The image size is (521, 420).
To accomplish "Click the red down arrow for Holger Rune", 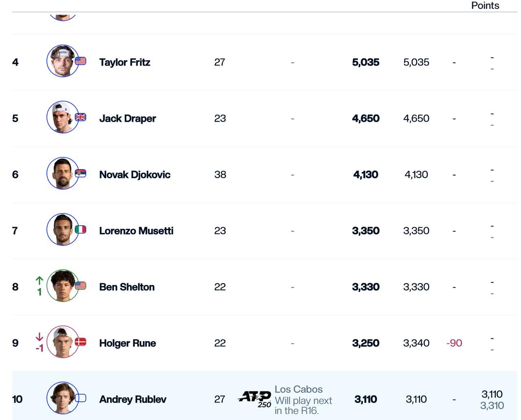I will 39,337.
